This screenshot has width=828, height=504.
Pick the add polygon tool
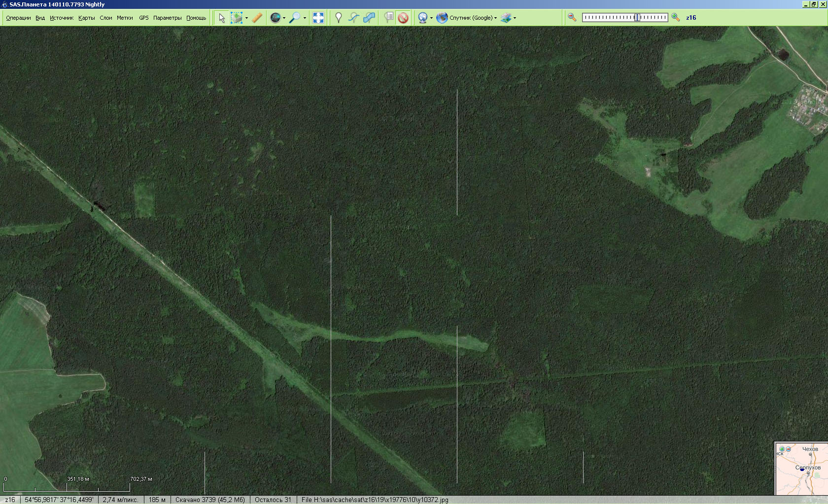pyautogui.click(x=369, y=18)
